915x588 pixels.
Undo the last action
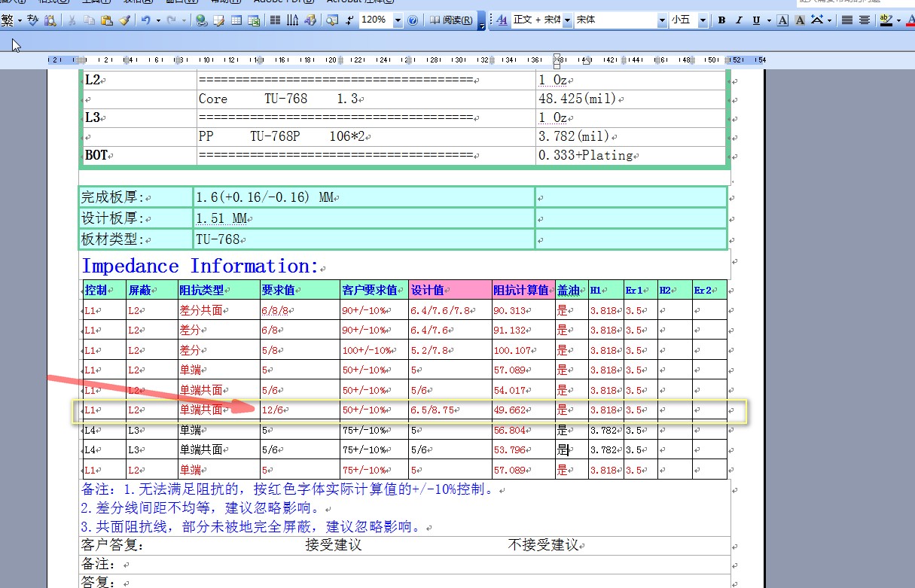[145, 20]
